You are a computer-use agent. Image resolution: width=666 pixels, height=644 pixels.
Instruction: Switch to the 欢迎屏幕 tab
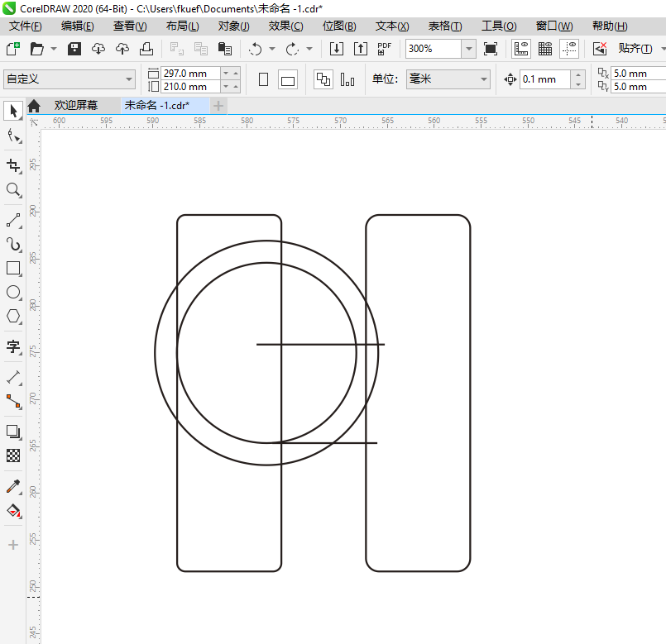click(76, 105)
